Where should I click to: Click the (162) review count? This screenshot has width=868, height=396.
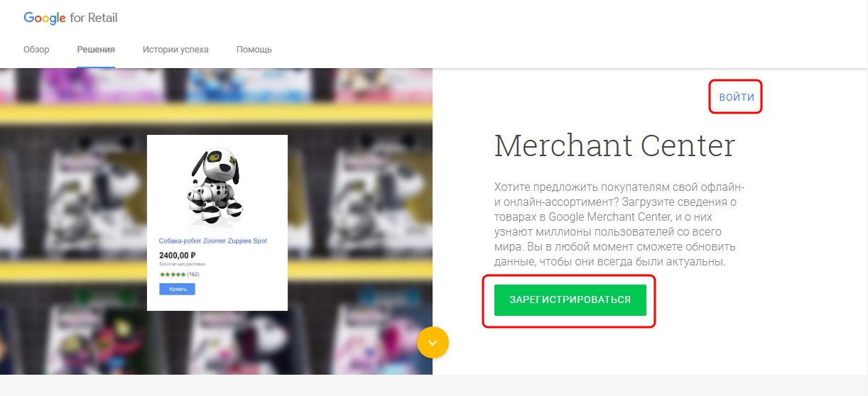tap(193, 274)
